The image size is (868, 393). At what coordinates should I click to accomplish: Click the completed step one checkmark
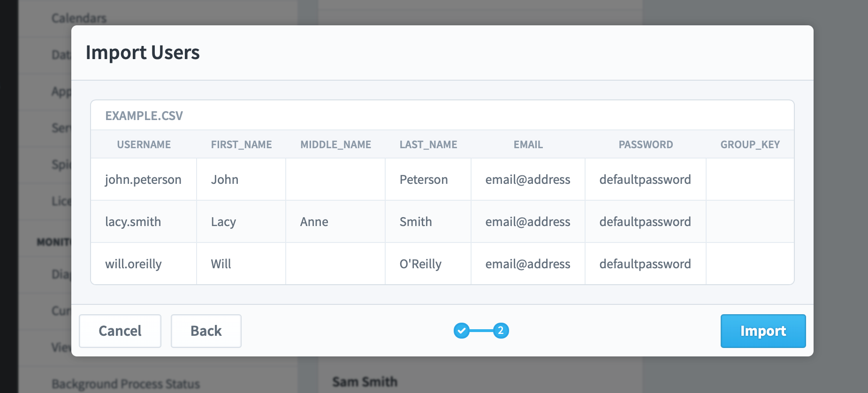(462, 331)
